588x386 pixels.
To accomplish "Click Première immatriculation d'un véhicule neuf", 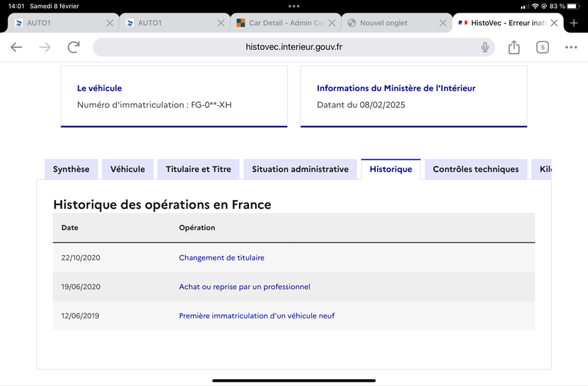I will click(x=257, y=316).
